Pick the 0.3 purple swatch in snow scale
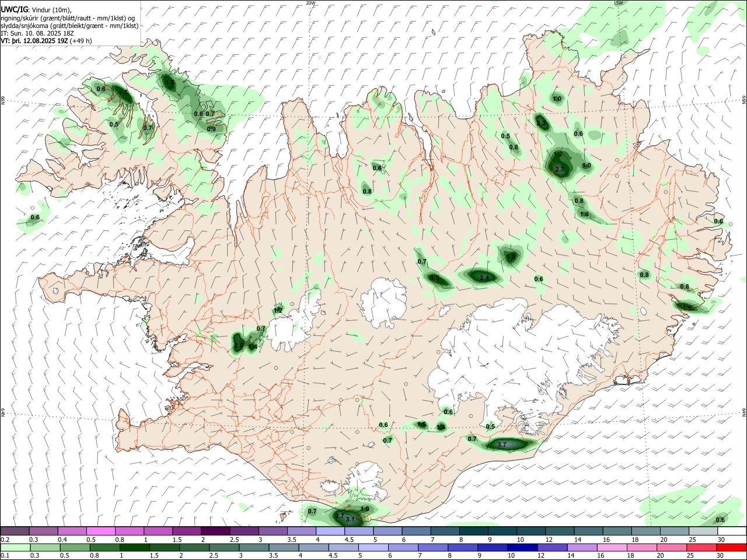This screenshot has width=747, height=560. (x=43, y=531)
